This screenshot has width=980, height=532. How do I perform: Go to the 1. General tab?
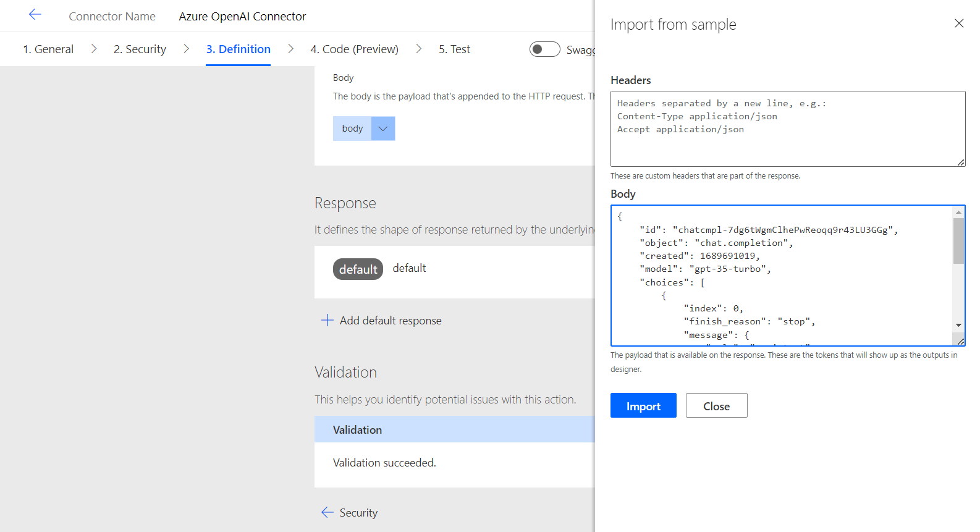(48, 49)
